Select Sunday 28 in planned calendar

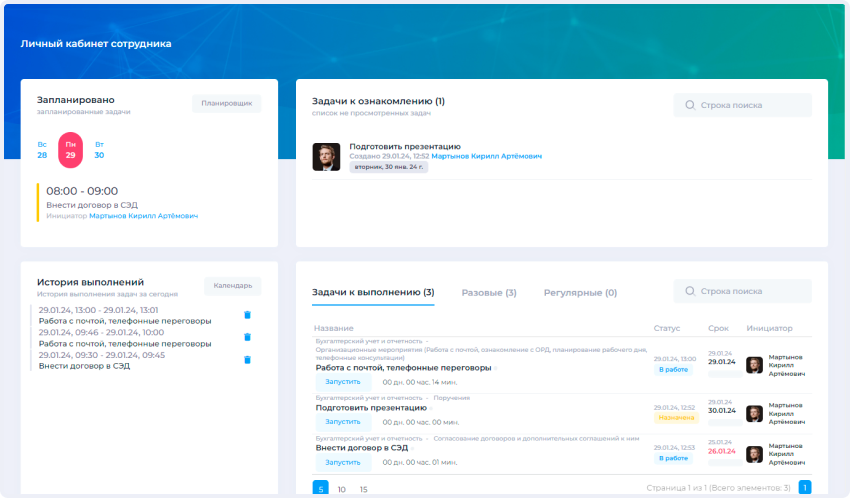point(42,150)
